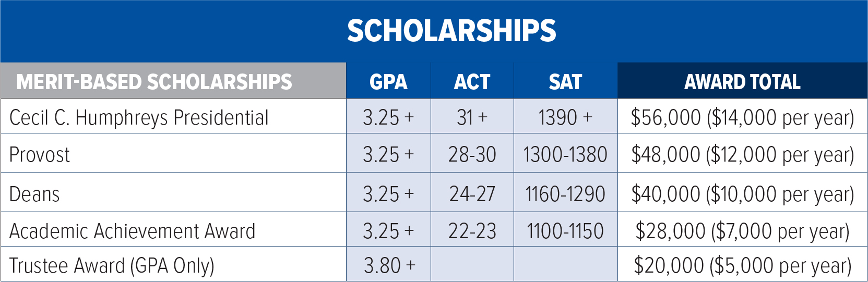Click the 1390 + SAT cell
The width and height of the screenshot is (868, 282).
coord(565,117)
